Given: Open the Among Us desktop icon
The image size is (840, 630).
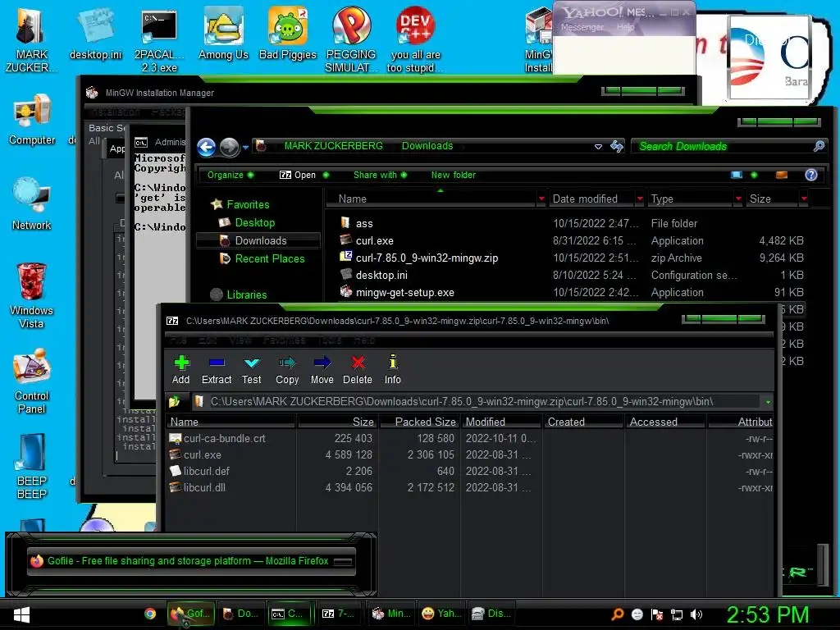Looking at the screenshot, I should coord(223,34).
